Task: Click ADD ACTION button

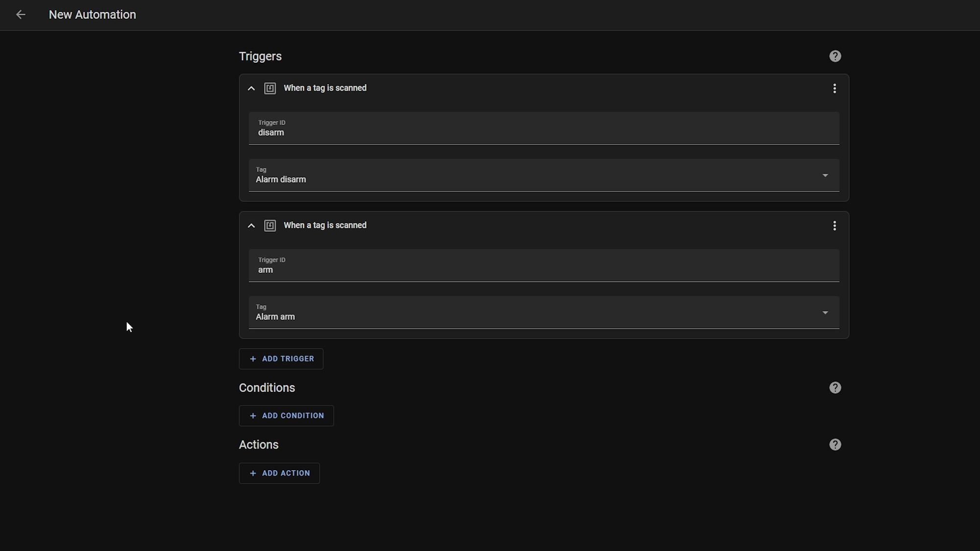Action: point(279,473)
